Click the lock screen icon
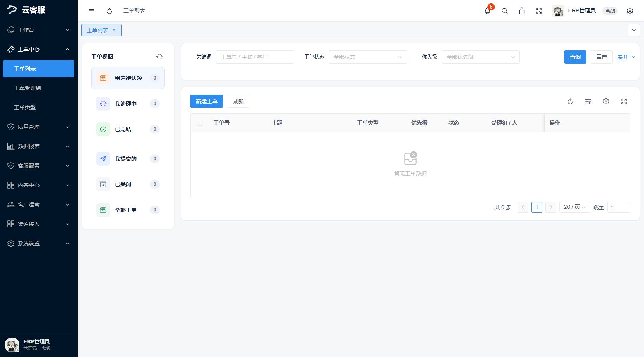The image size is (644, 357). (522, 11)
